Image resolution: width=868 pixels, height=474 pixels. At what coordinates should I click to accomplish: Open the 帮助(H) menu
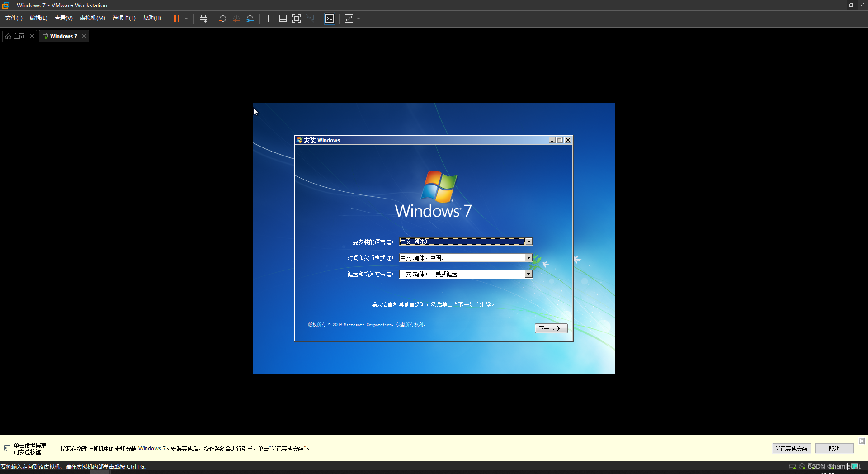tap(152, 18)
